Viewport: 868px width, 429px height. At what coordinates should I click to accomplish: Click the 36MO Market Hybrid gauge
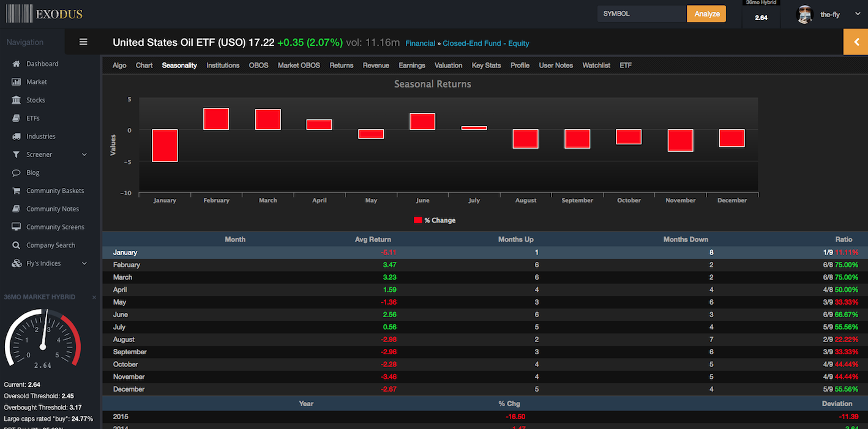[42, 340]
